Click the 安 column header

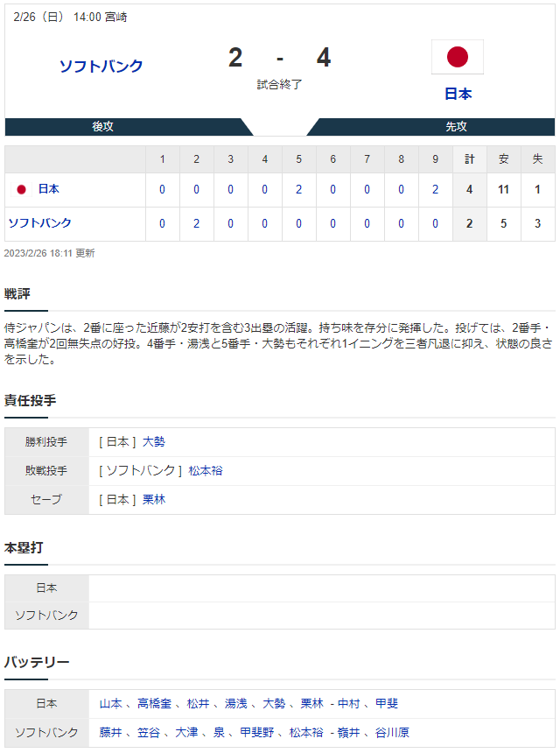[503, 159]
